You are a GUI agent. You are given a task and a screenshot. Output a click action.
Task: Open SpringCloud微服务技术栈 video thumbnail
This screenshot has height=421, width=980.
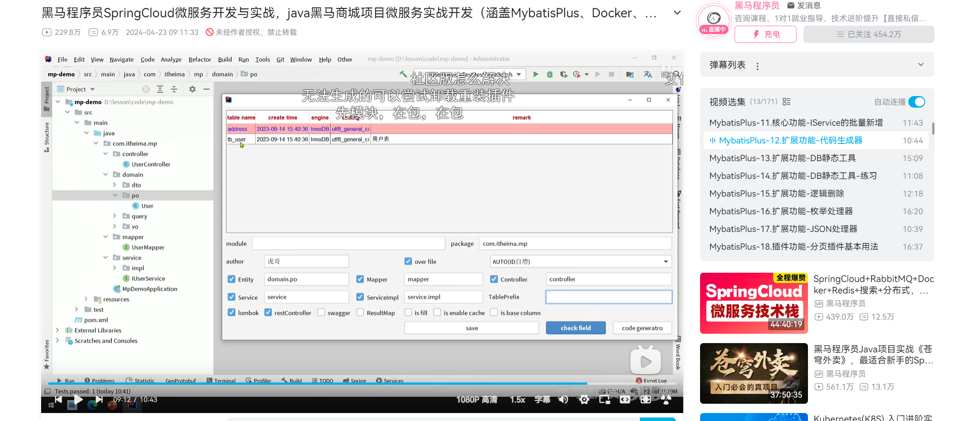tap(754, 303)
